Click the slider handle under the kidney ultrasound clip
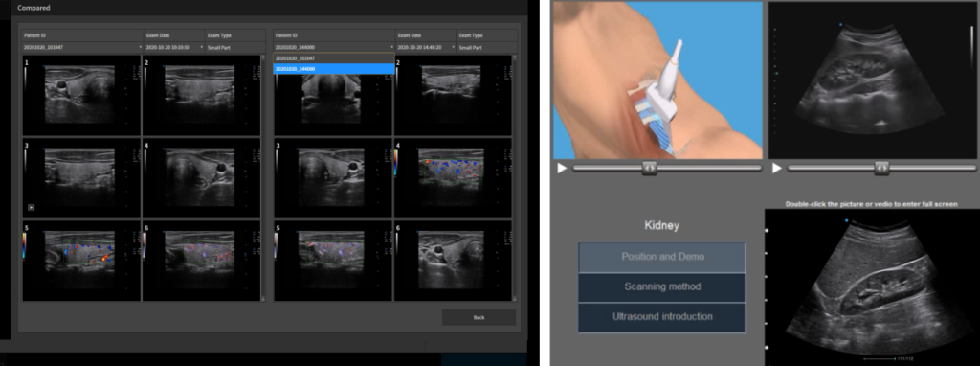Image resolution: width=980 pixels, height=366 pixels. 881,168
